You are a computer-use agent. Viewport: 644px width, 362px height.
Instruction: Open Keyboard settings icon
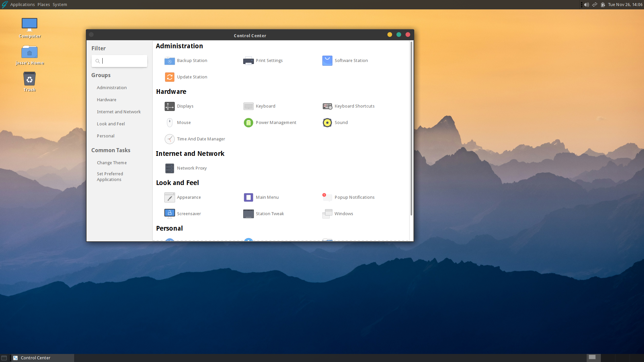[248, 106]
